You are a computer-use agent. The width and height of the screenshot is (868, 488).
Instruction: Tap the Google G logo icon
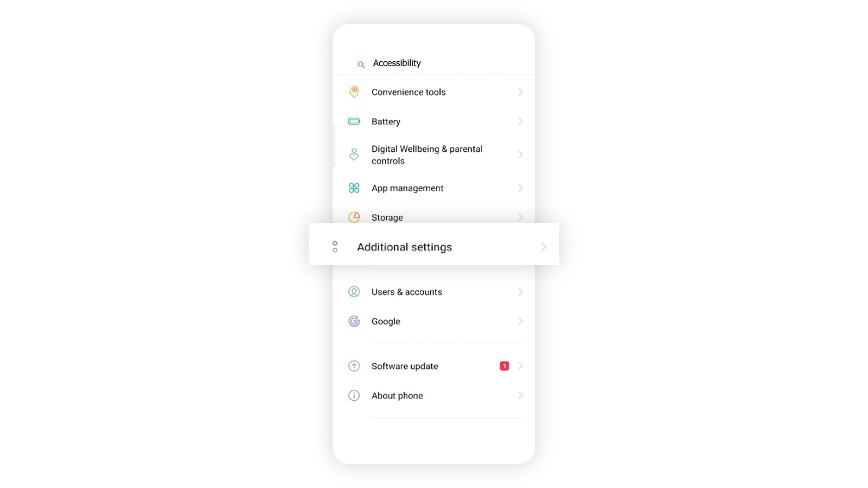[x=354, y=322]
